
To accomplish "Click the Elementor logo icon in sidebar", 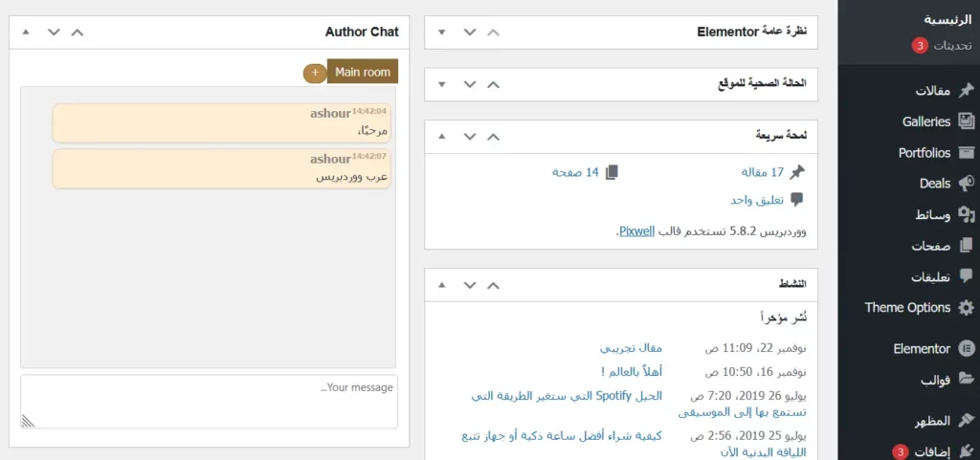I will point(966,349).
